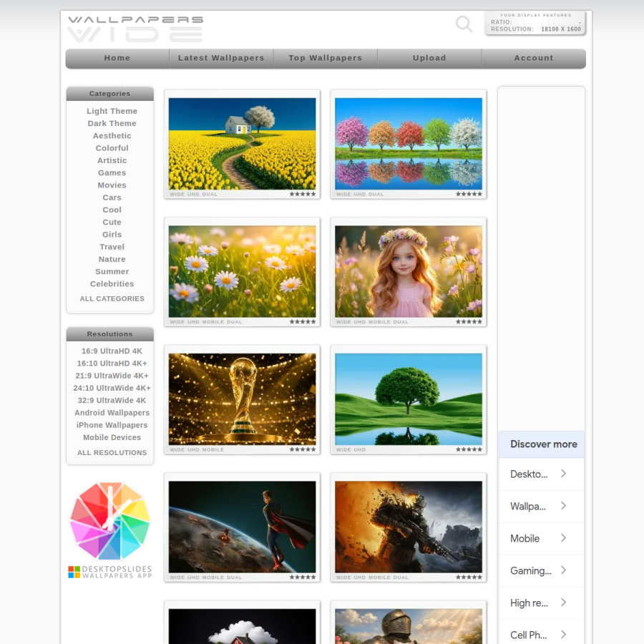Screen dimensions: 644x644
Task: Expand the High re... discover more chevron
Action: click(x=564, y=602)
